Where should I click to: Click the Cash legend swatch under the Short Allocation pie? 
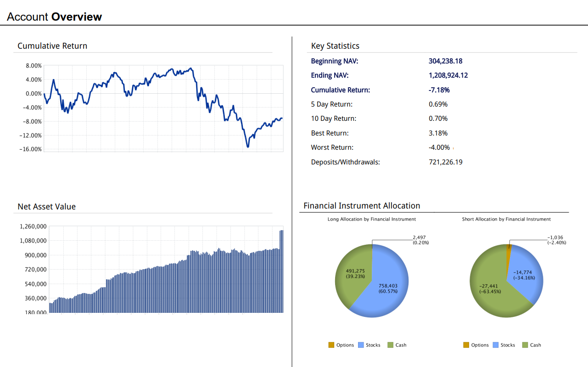point(525,345)
